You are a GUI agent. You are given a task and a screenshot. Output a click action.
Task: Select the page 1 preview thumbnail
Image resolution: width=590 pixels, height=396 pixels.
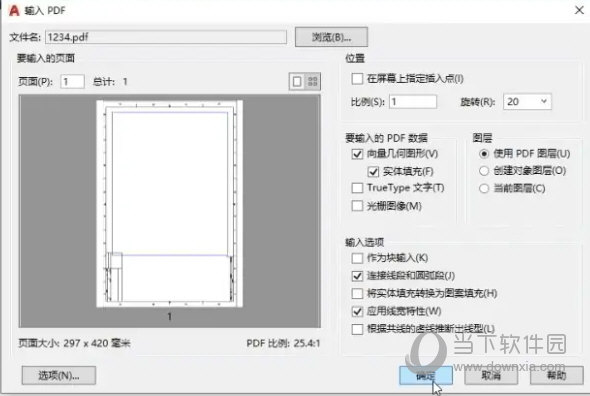pyautogui.click(x=169, y=204)
